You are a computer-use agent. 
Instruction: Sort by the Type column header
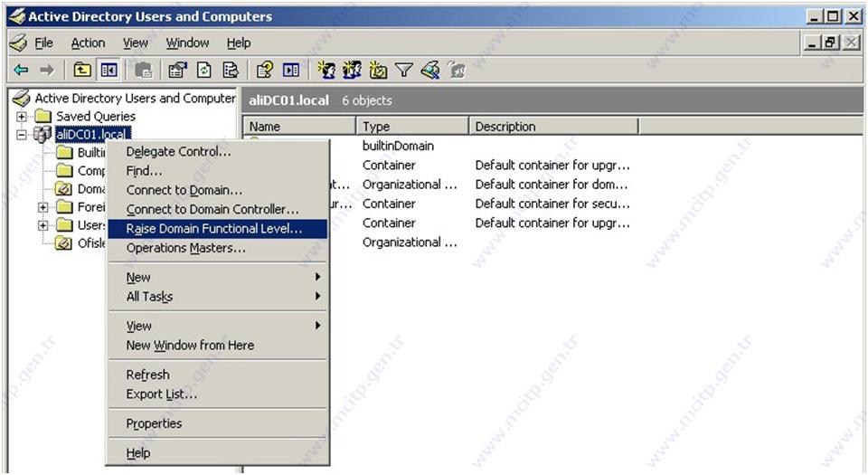point(412,127)
